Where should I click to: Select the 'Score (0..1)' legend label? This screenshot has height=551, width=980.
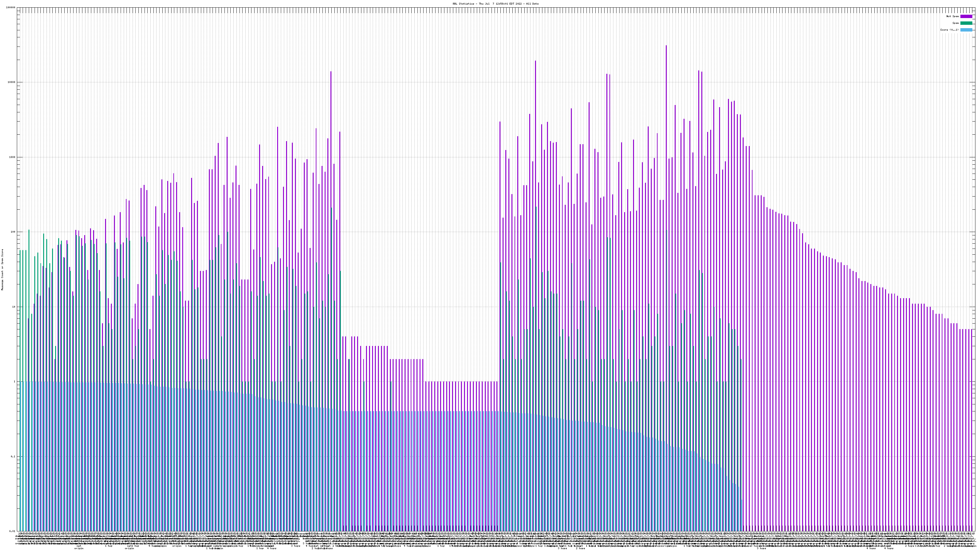tap(949, 30)
